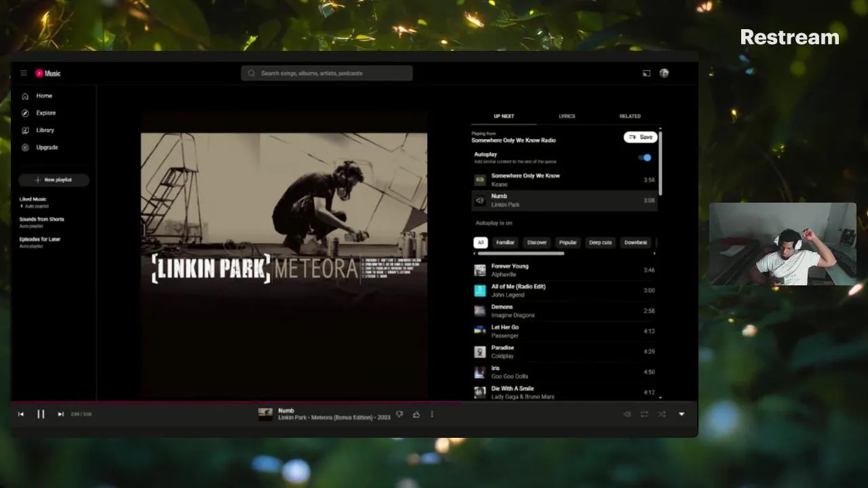868x488 pixels.
Task: Save the queue as playlist
Action: coord(640,137)
